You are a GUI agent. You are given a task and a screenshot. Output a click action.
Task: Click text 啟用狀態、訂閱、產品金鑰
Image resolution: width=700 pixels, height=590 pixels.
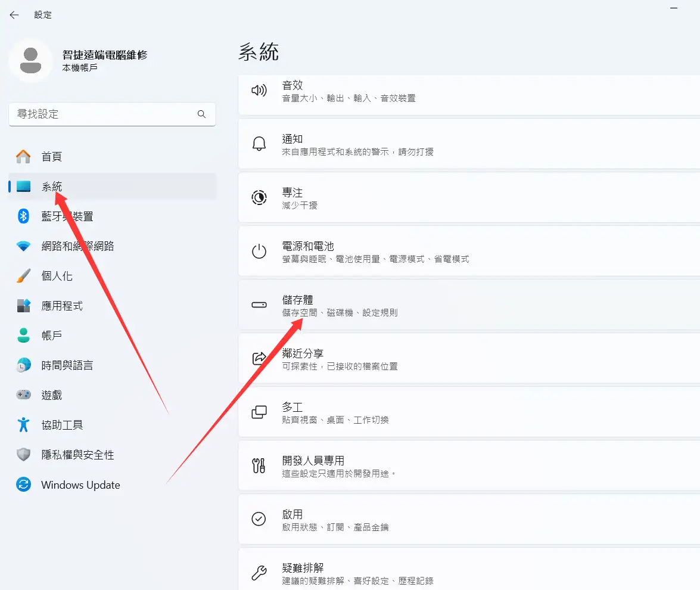click(335, 527)
